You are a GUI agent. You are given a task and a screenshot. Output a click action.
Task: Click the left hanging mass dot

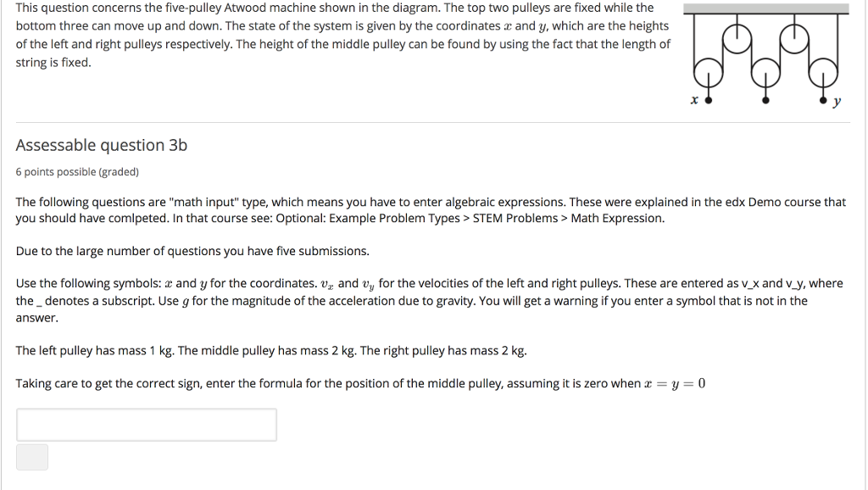coord(709,100)
